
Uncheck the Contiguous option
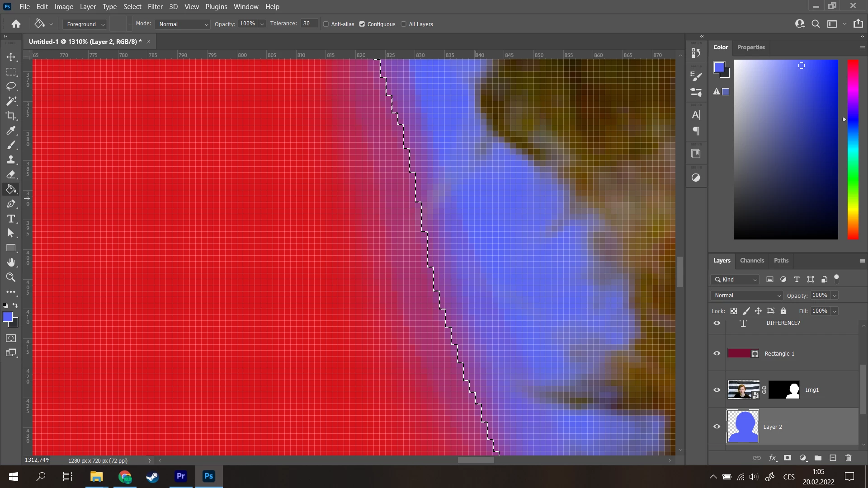(362, 24)
